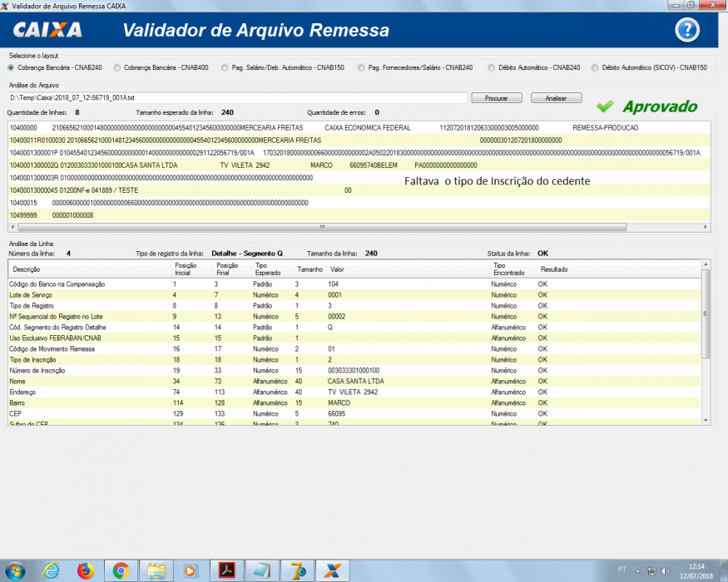The width and height of the screenshot is (728, 582).
Task: Select Cobrança Bancária - CNAB400 layout
Action: [x=161, y=67]
